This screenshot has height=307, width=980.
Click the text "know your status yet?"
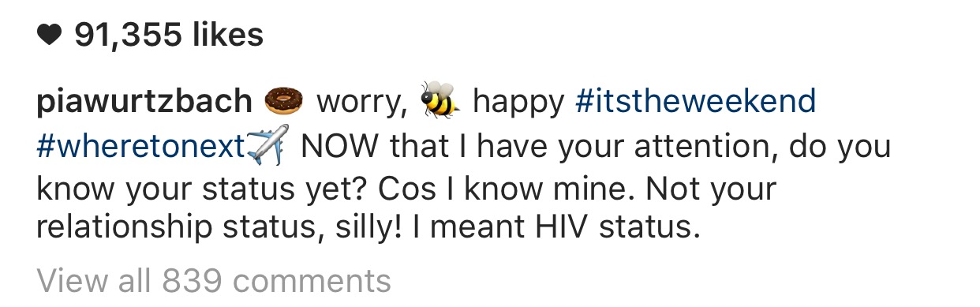203,190
